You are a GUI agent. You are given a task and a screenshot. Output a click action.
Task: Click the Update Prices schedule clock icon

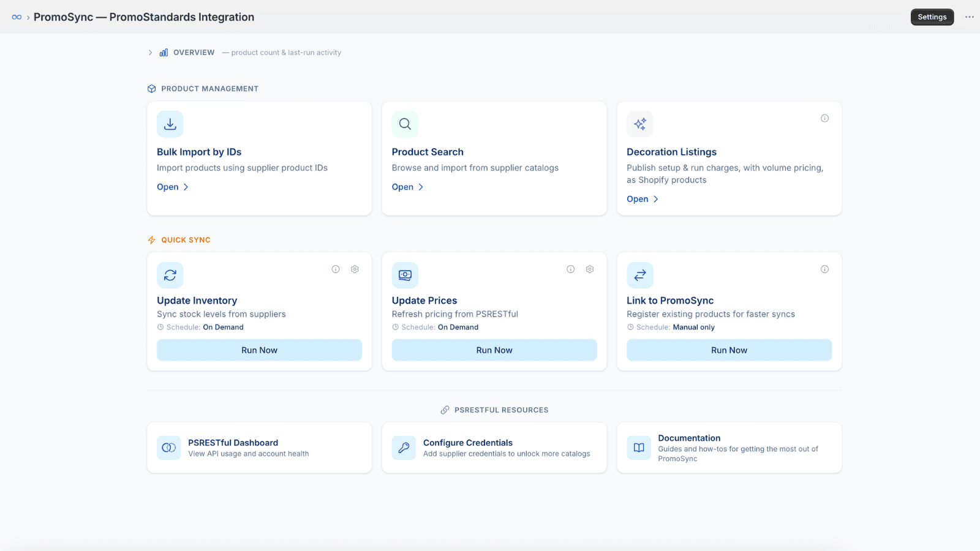point(396,328)
